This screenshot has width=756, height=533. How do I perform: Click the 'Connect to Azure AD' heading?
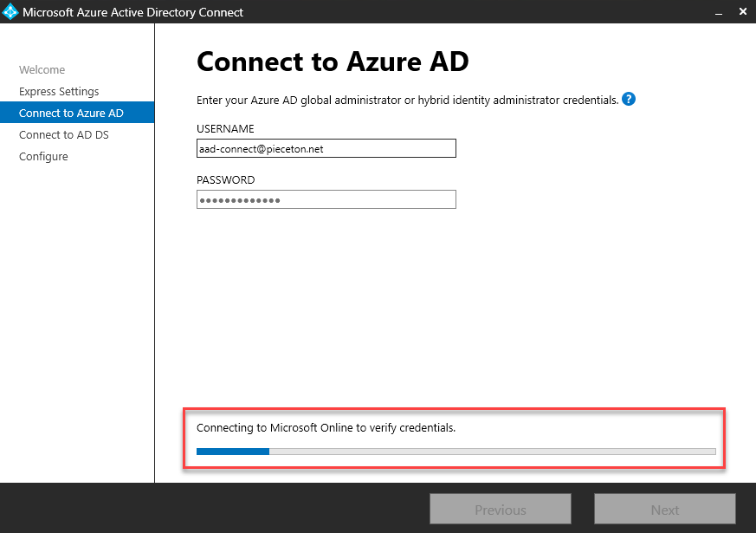tap(333, 62)
